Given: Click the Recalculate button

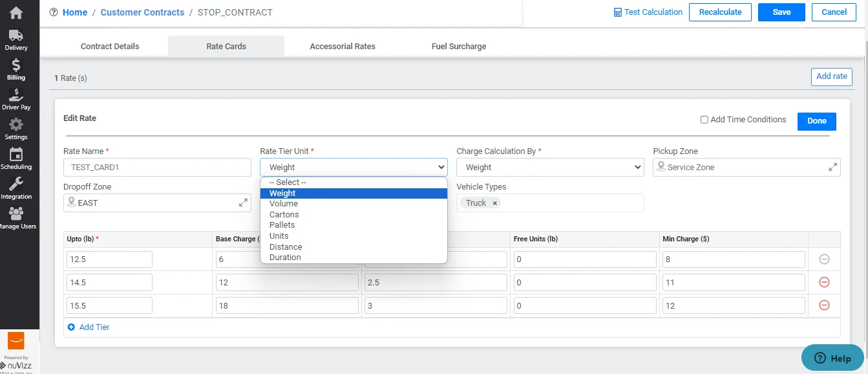Looking at the screenshot, I should coord(720,12).
